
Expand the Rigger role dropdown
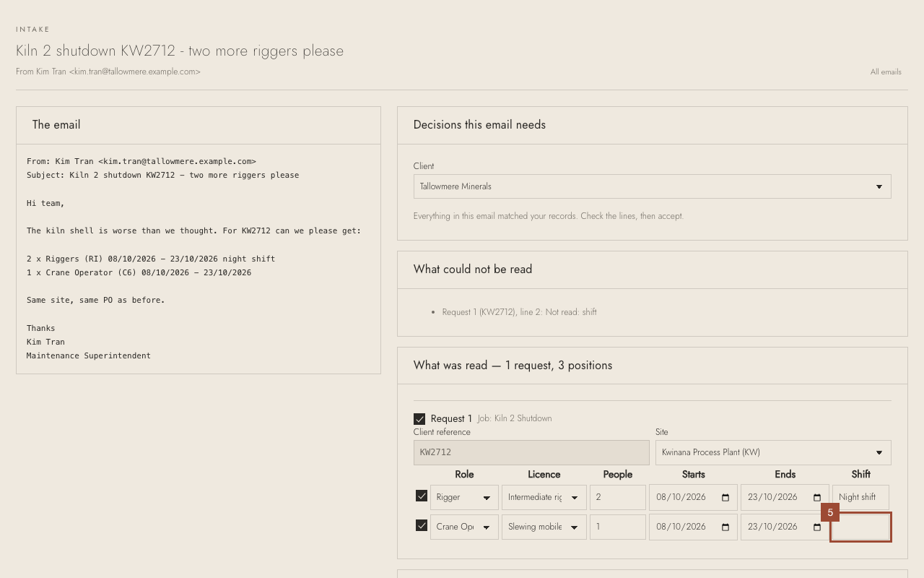coord(464,497)
